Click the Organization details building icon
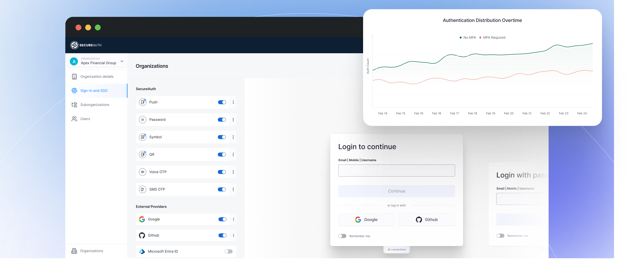This screenshot has height=273, width=644. [x=74, y=76]
